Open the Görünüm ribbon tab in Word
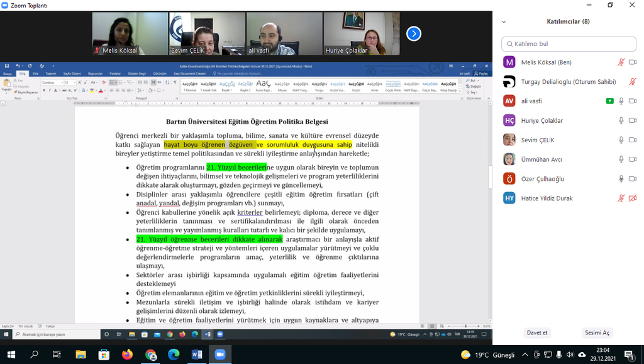This screenshot has height=364, width=644. [x=160, y=74]
